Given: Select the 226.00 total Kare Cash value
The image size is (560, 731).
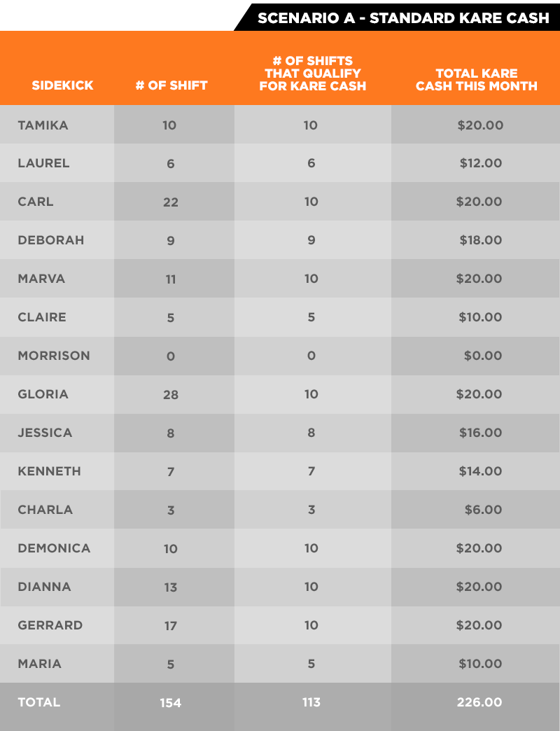Looking at the screenshot, I should pyautogui.click(x=479, y=702).
